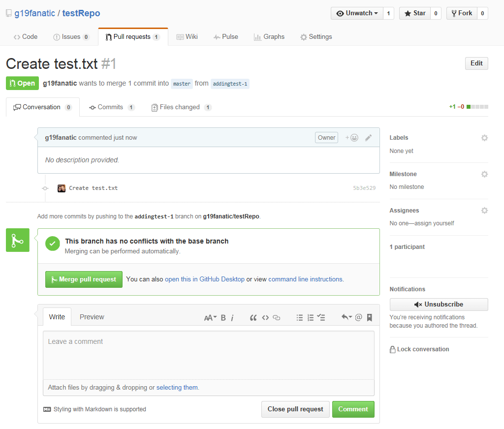The width and height of the screenshot is (504, 429).
Task: Edit the comment with the pencil icon
Action: [x=368, y=138]
